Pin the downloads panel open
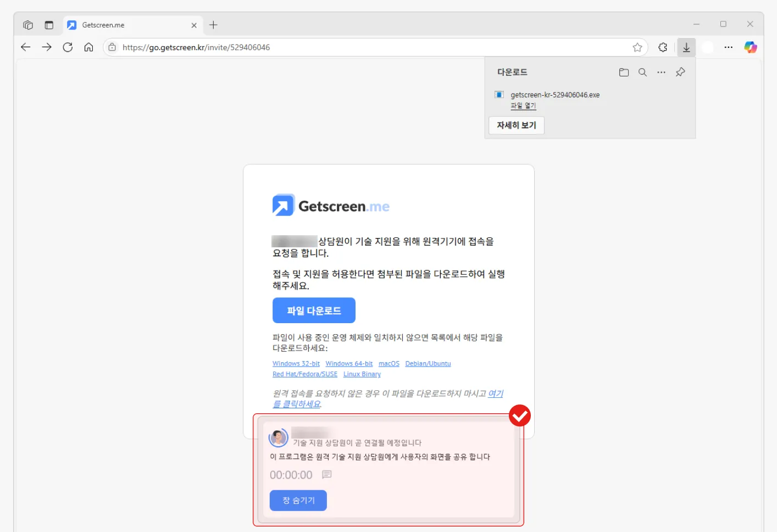This screenshot has height=532, width=777. click(x=680, y=71)
